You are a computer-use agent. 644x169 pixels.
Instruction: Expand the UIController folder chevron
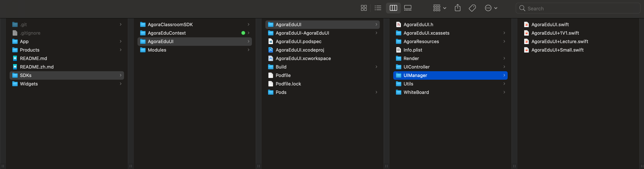504,67
